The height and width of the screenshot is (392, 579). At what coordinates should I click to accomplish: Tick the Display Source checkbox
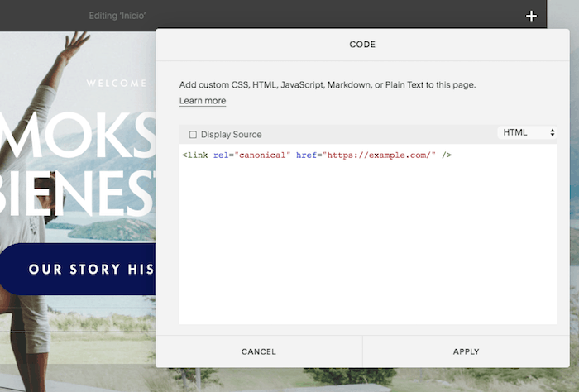click(193, 134)
